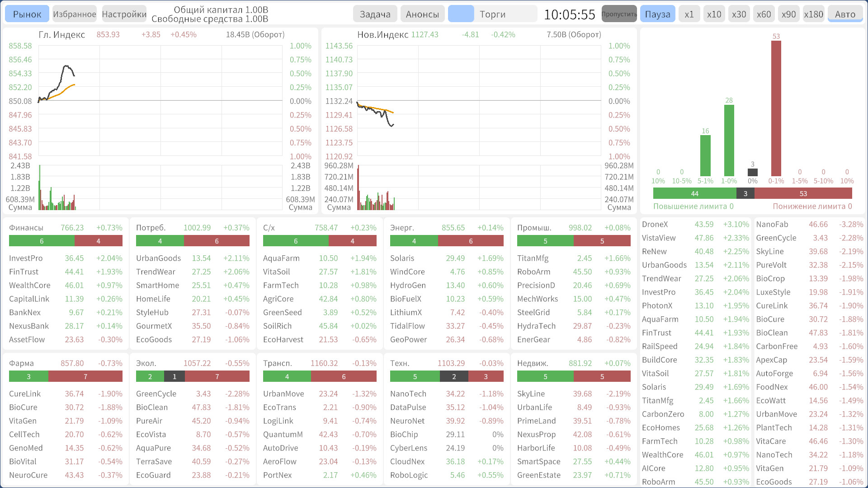Click the Задача button
Viewport: 868px width, 488px height.
tap(375, 14)
